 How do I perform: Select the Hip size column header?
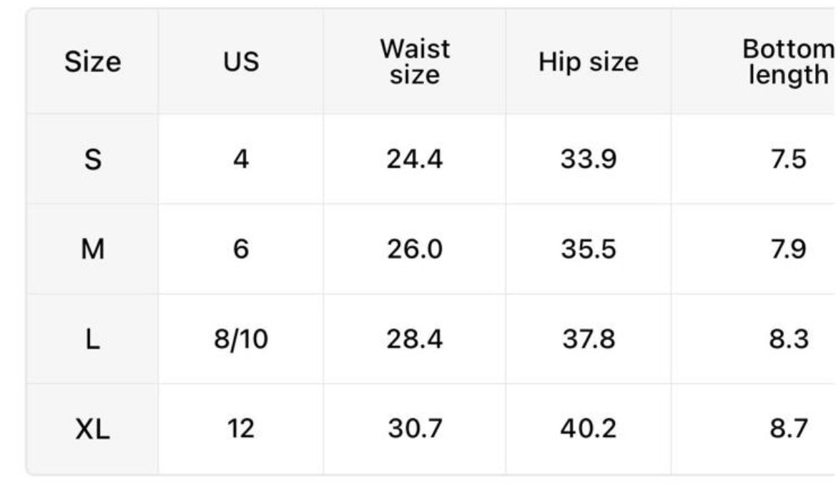tap(588, 62)
